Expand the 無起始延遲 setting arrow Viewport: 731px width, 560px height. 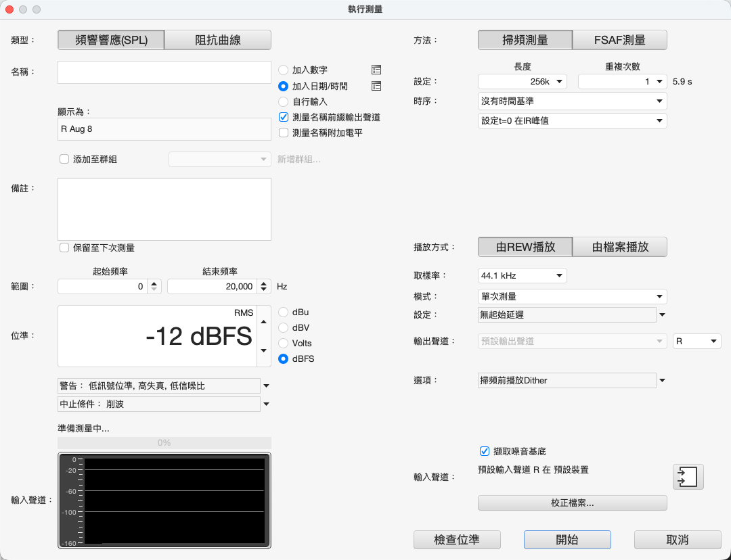pos(662,315)
